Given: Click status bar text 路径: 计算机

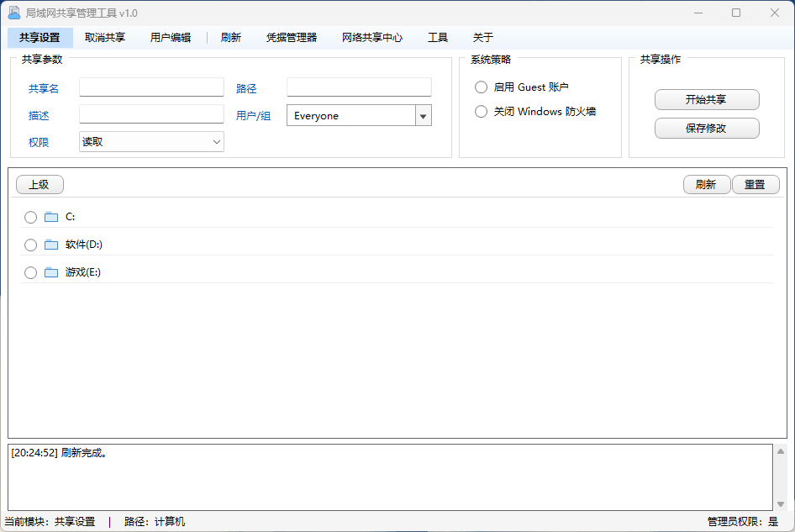Looking at the screenshot, I should 155,522.
